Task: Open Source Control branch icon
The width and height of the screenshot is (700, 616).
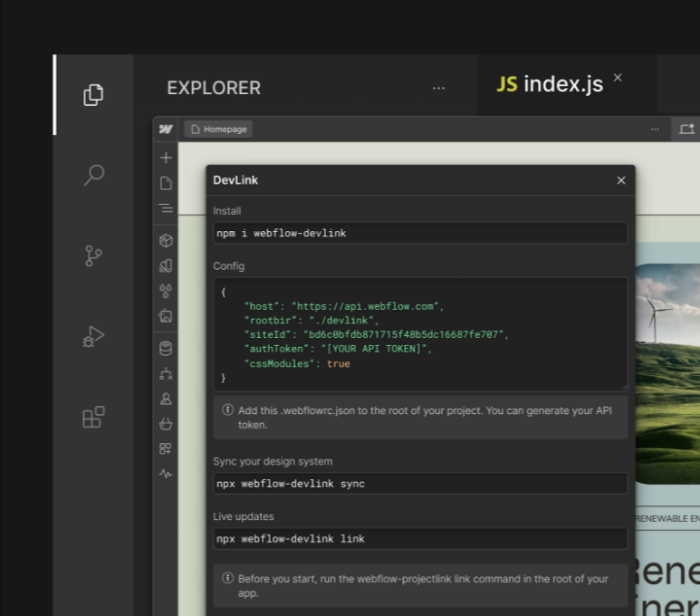Action: pyautogui.click(x=93, y=256)
